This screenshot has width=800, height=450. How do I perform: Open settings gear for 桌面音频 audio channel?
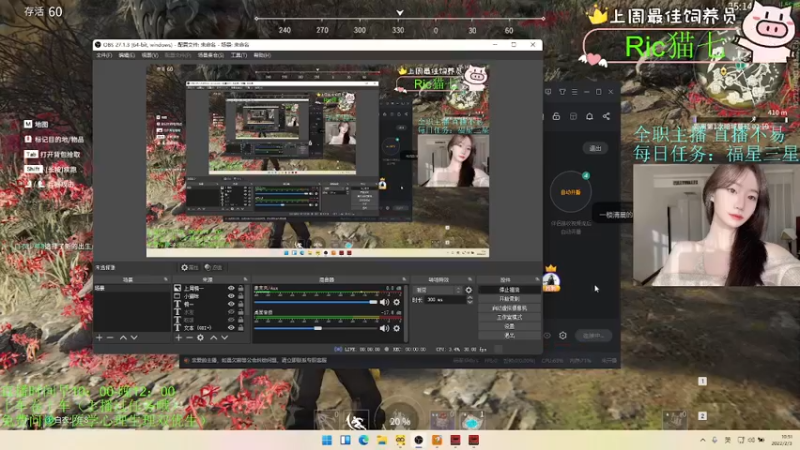coord(396,329)
